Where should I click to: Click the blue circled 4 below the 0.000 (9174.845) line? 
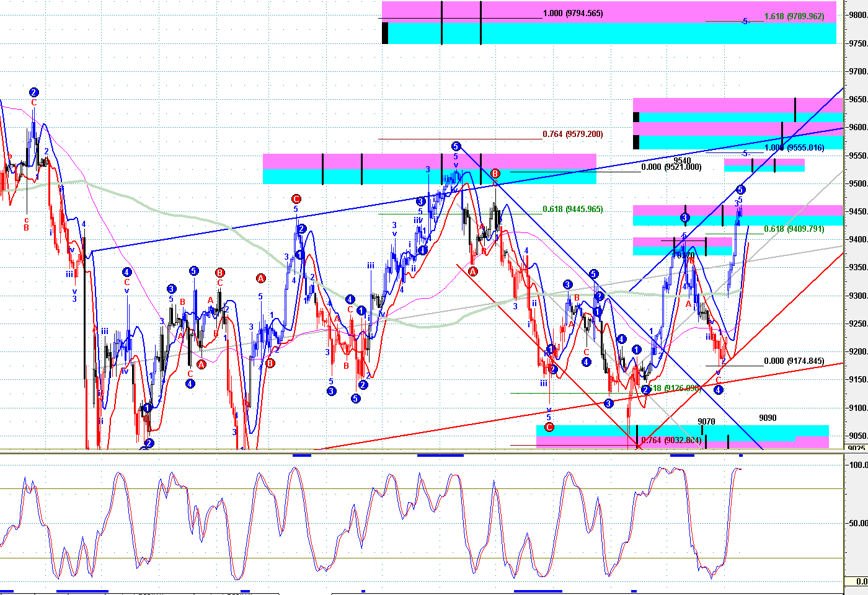click(718, 390)
